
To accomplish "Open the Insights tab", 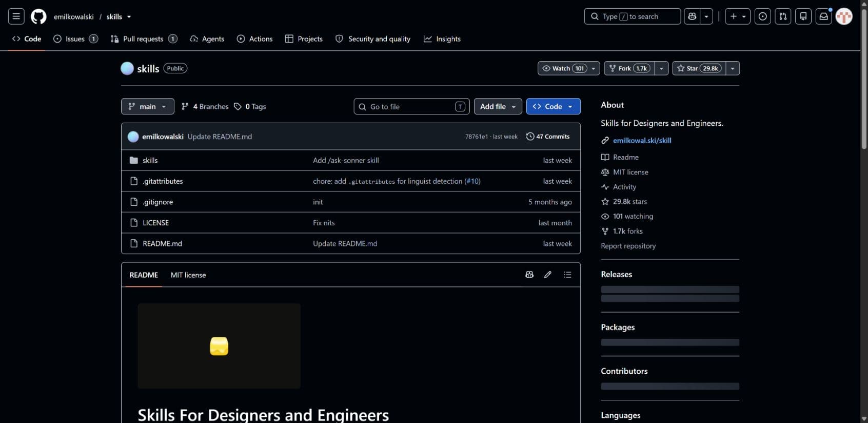I will [x=442, y=39].
